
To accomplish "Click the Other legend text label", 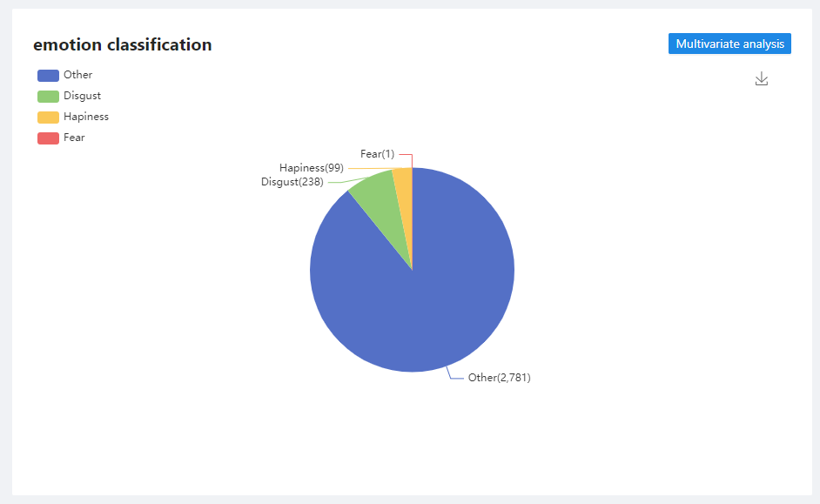I will (x=77, y=75).
